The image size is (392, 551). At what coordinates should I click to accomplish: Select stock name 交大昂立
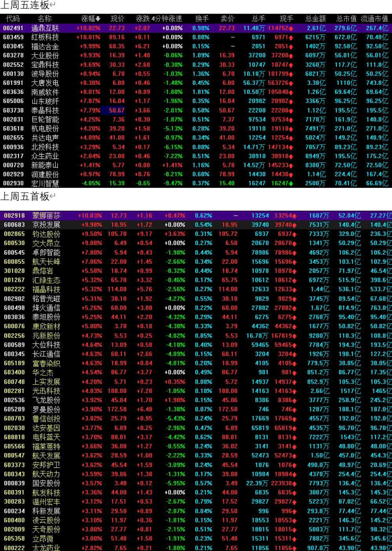(x=46, y=243)
